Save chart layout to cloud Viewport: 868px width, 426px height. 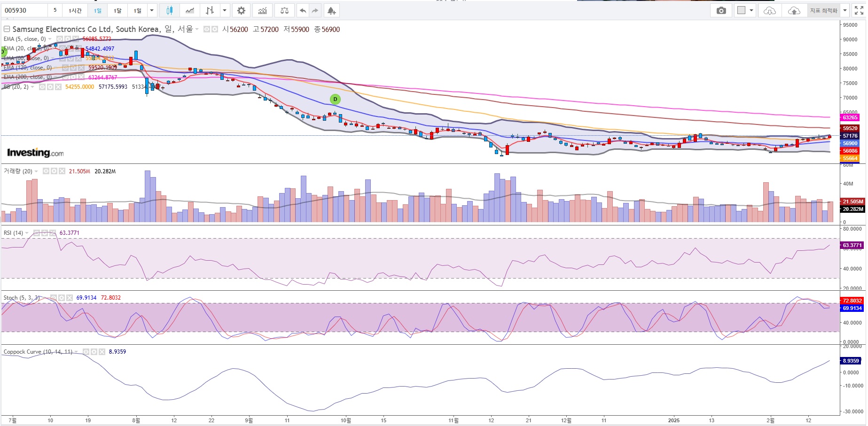(x=794, y=10)
